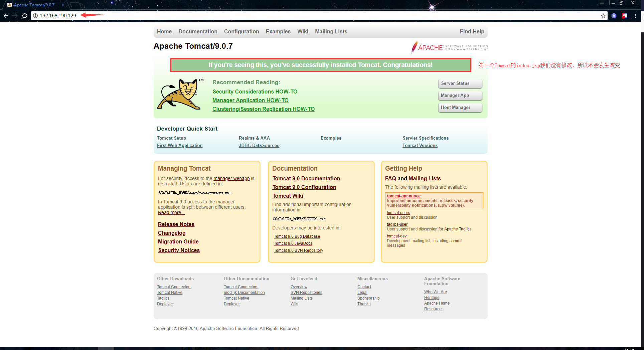Open the Who We Are link
Image resolution: width=644 pixels, height=350 pixels.
pyautogui.click(x=436, y=292)
